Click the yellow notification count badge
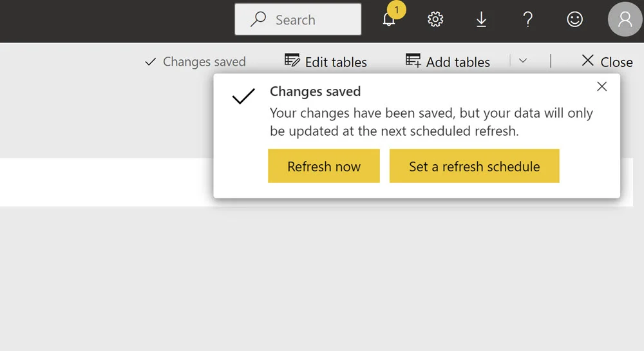Viewport: 644px width, 351px height. click(x=396, y=10)
